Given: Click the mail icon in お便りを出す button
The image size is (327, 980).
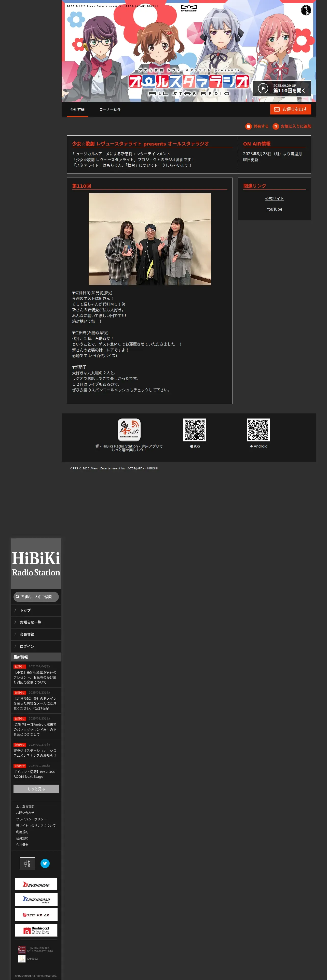Looking at the screenshot, I should (277, 110).
